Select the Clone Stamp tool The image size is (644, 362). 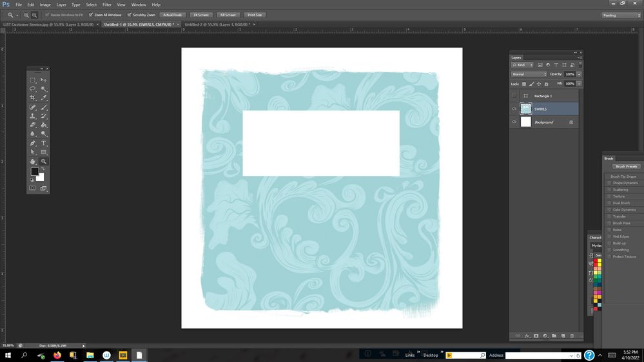pos(32,116)
